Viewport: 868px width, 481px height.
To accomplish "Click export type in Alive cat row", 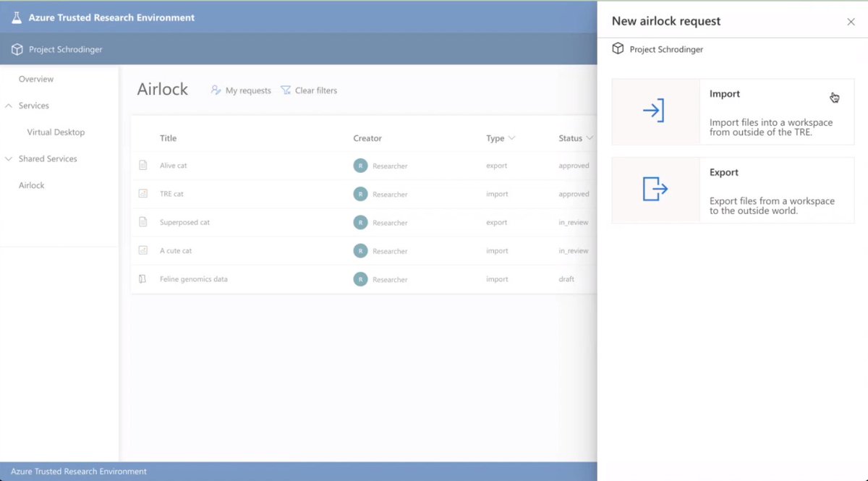I will tap(497, 166).
